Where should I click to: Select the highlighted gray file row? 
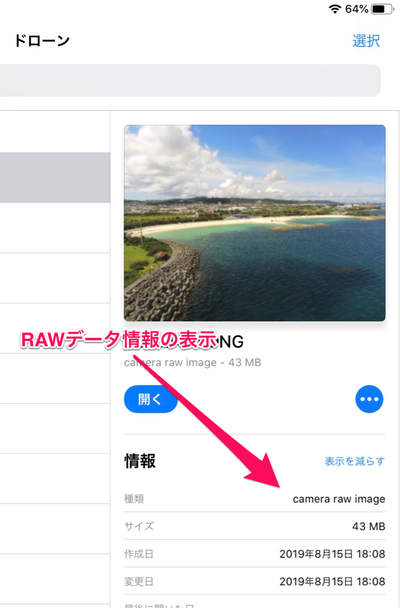pyautogui.click(x=55, y=178)
